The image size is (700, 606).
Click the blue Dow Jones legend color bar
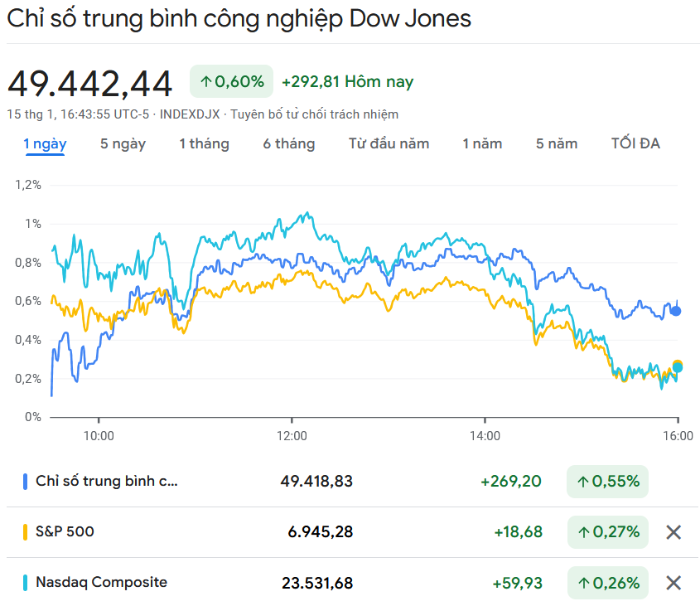coord(26,481)
